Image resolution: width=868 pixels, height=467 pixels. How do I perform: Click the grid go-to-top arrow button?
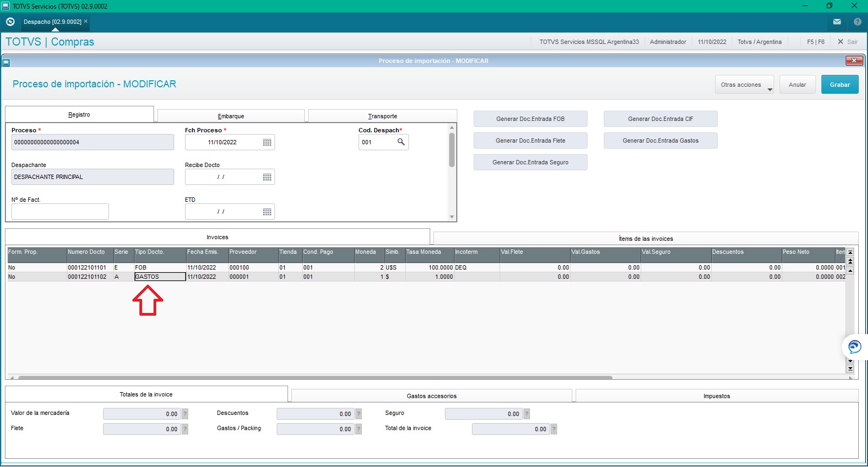coord(850,252)
